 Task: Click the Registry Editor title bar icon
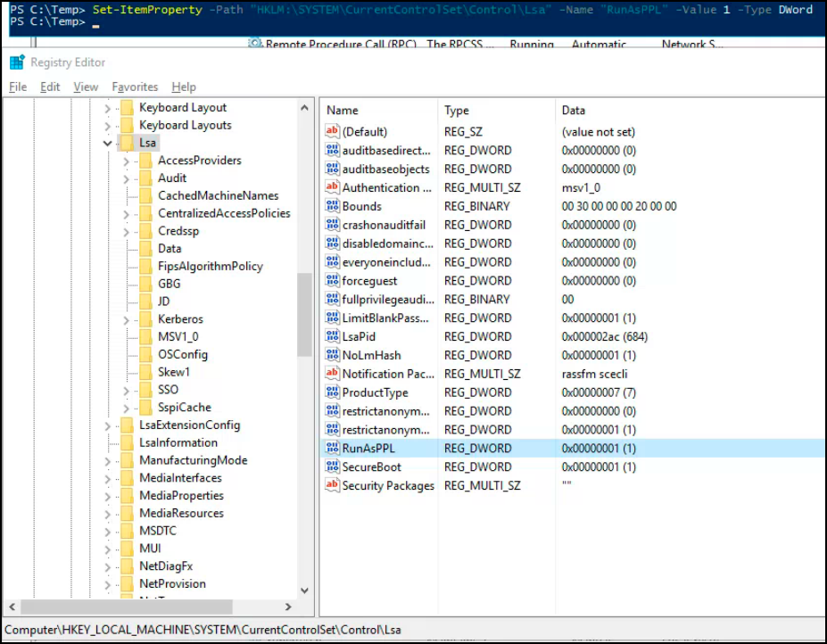coord(15,62)
